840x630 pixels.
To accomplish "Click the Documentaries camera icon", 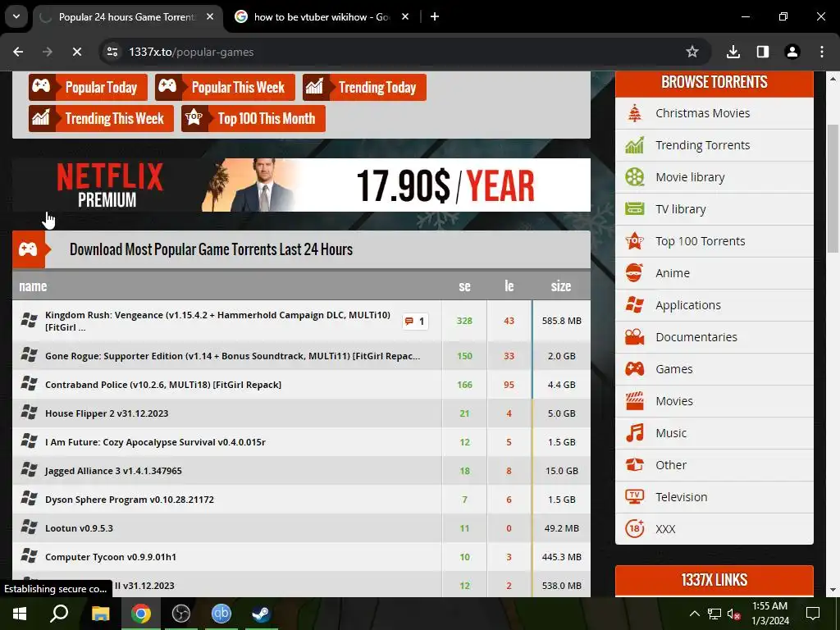I will point(635,337).
